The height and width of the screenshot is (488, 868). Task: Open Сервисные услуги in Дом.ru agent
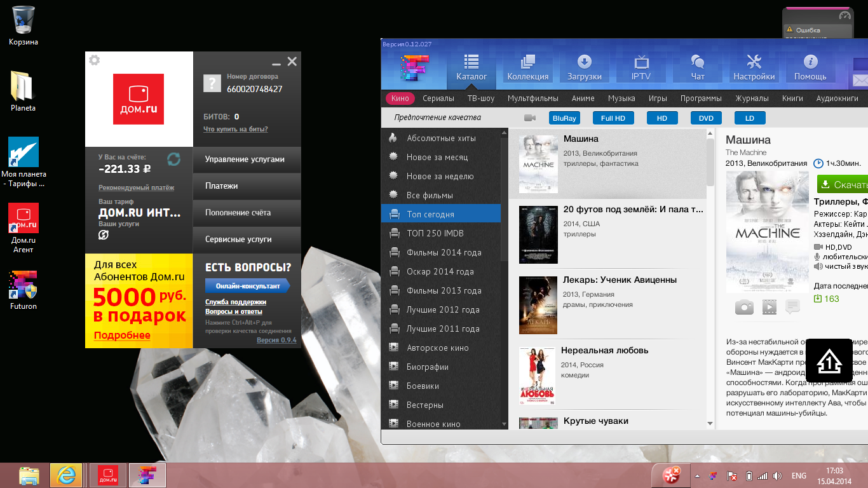pyautogui.click(x=247, y=240)
